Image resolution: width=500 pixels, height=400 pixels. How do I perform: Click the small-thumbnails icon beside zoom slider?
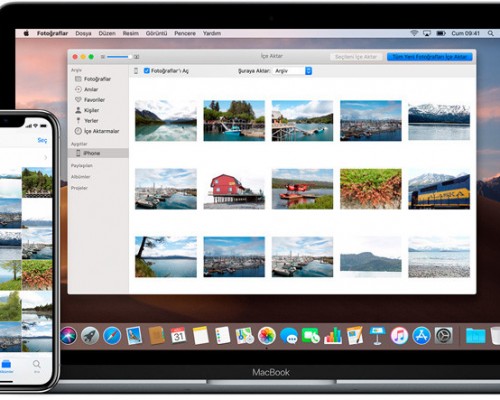point(103,57)
